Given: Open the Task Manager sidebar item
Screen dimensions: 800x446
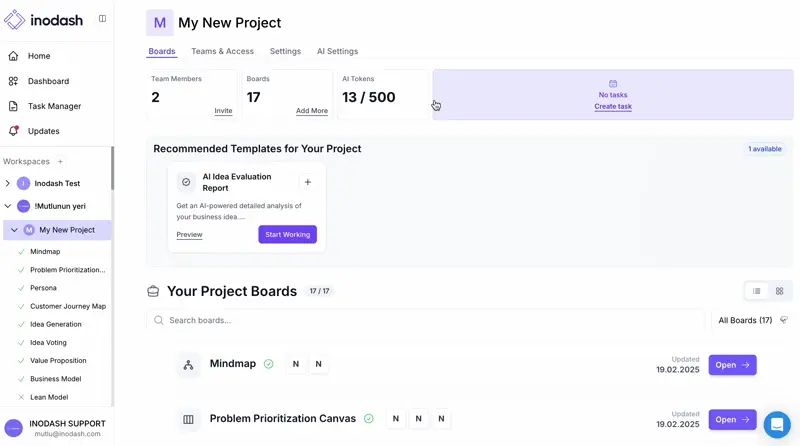Looking at the screenshot, I should point(54,106).
